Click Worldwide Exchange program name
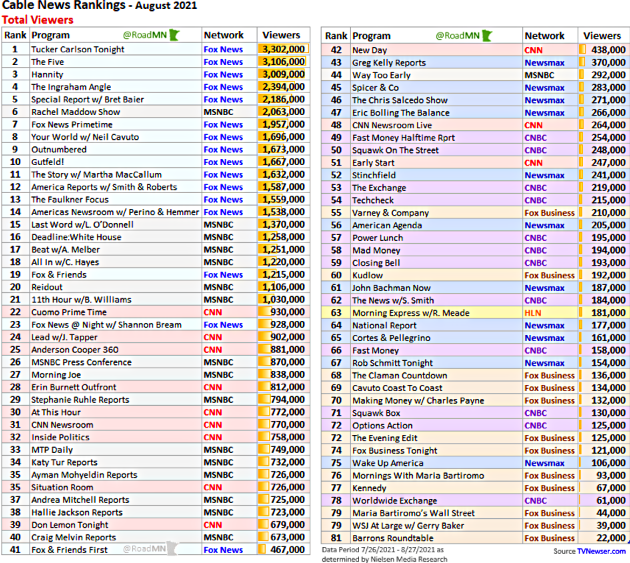 tap(395, 501)
